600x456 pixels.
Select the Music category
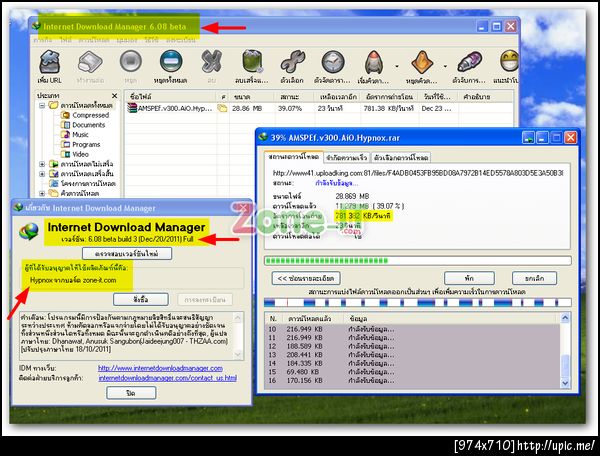[80, 135]
